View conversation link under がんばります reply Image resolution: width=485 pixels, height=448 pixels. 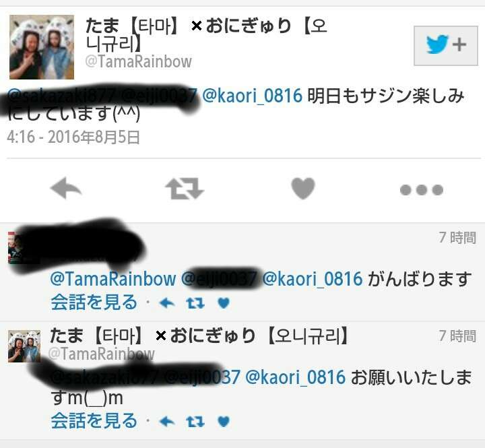(x=94, y=302)
